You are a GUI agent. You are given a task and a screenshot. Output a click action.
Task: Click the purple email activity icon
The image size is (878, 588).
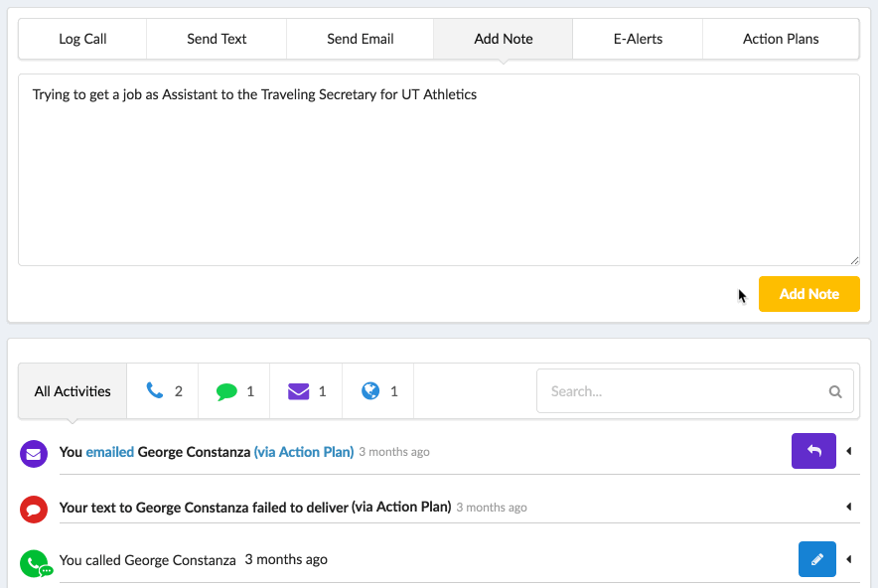click(x=34, y=454)
